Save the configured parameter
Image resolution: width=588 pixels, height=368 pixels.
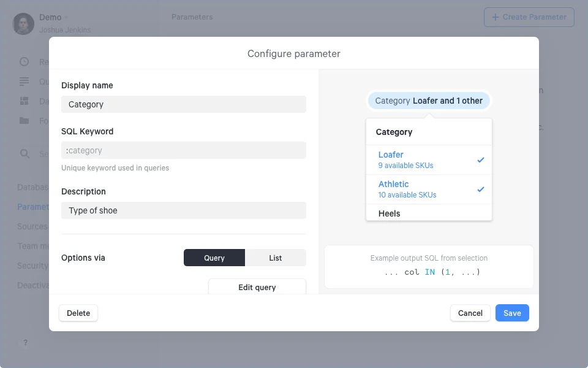(x=512, y=313)
